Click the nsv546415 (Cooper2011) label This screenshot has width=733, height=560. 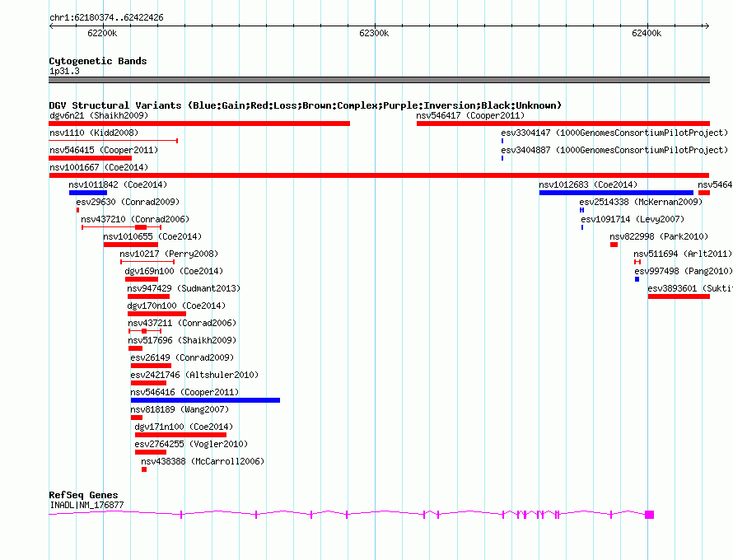click(104, 150)
